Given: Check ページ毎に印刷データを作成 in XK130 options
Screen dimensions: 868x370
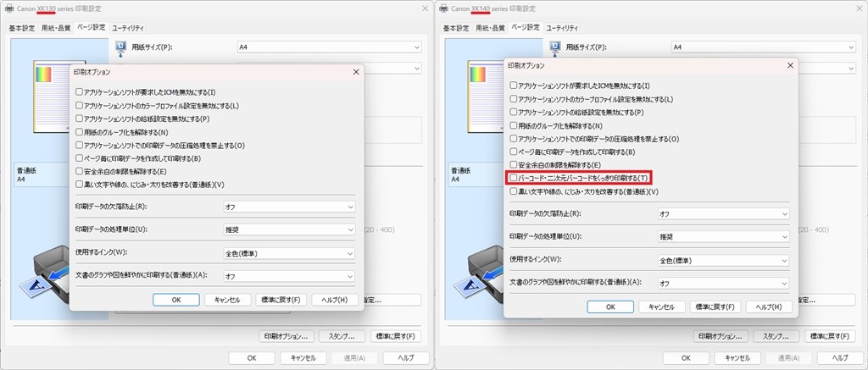Looking at the screenshot, I should click(x=79, y=158).
